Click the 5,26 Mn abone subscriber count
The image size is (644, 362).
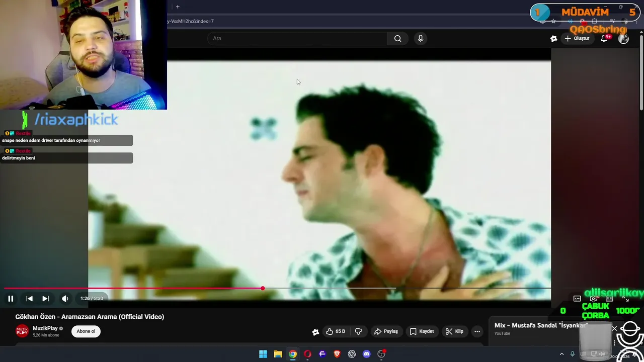pyautogui.click(x=46, y=335)
